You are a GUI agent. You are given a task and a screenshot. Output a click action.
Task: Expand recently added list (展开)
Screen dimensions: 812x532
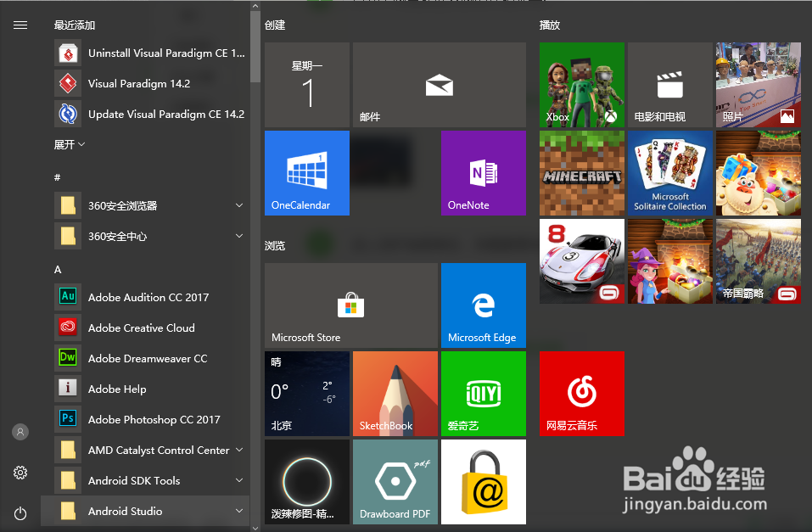click(x=70, y=144)
